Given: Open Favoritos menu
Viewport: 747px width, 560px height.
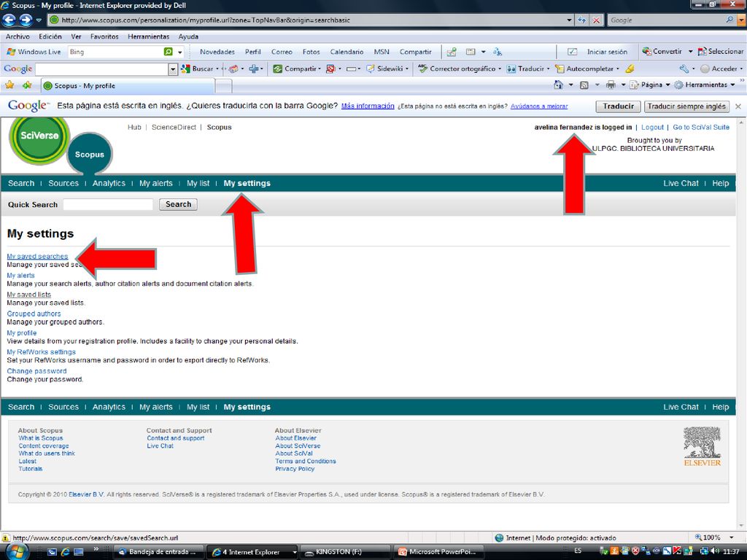Looking at the screenshot, I should coord(104,36).
